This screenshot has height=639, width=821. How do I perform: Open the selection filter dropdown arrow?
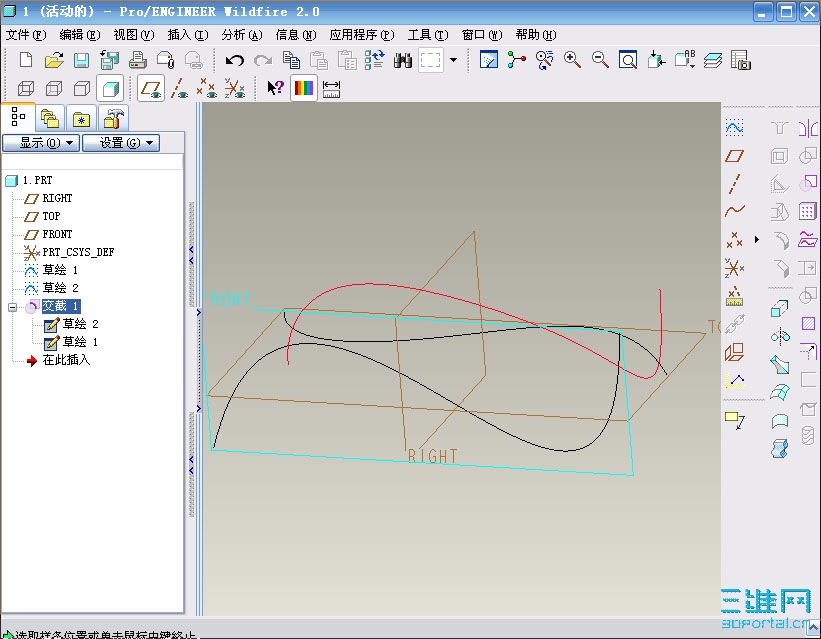[x=453, y=60]
